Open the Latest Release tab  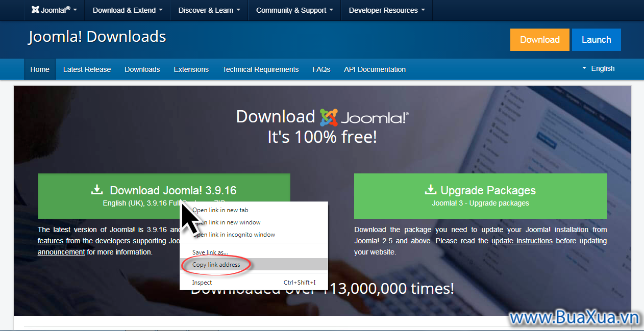(x=87, y=69)
